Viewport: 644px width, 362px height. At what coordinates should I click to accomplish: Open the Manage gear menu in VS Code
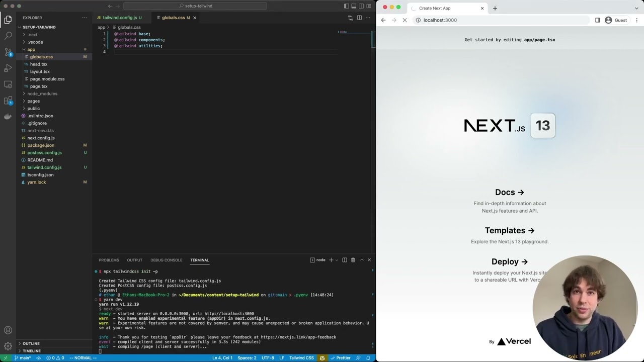[x=8, y=346]
